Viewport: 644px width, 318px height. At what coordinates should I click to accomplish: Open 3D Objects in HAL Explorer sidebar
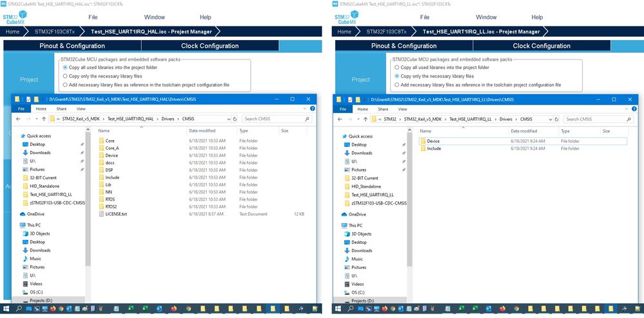(x=36, y=234)
